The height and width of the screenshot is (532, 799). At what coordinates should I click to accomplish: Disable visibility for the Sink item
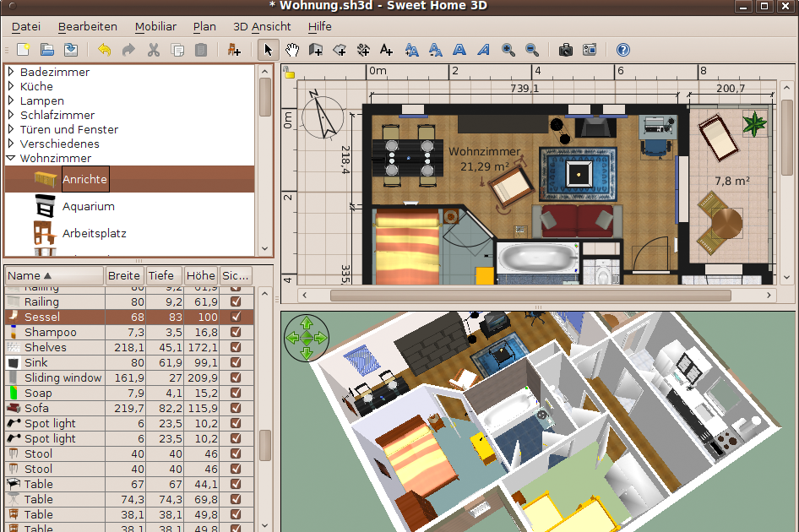pos(236,362)
